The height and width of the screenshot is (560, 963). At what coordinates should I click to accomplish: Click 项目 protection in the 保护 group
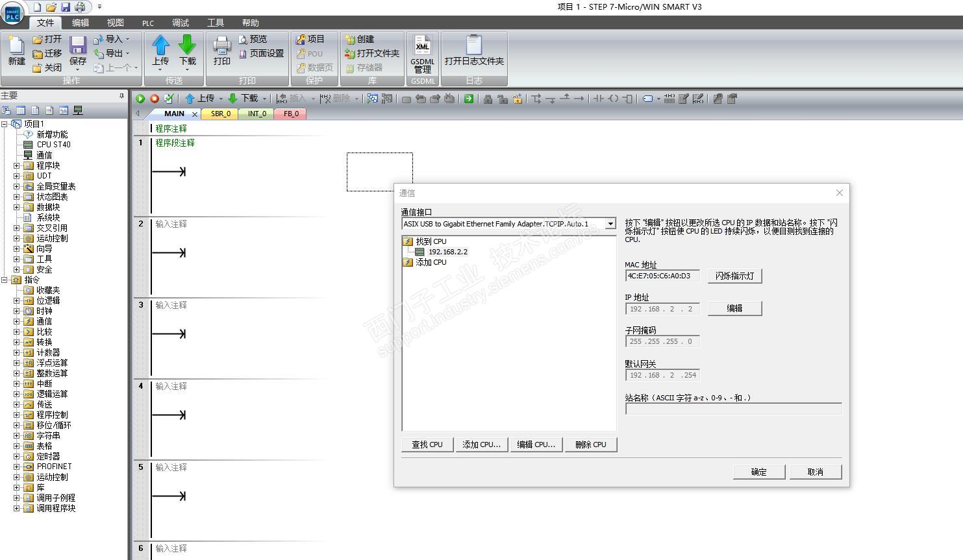click(310, 39)
